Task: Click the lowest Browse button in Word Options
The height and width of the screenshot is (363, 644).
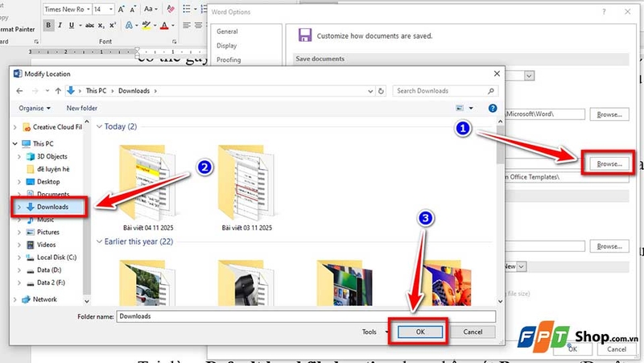Action: point(609,246)
